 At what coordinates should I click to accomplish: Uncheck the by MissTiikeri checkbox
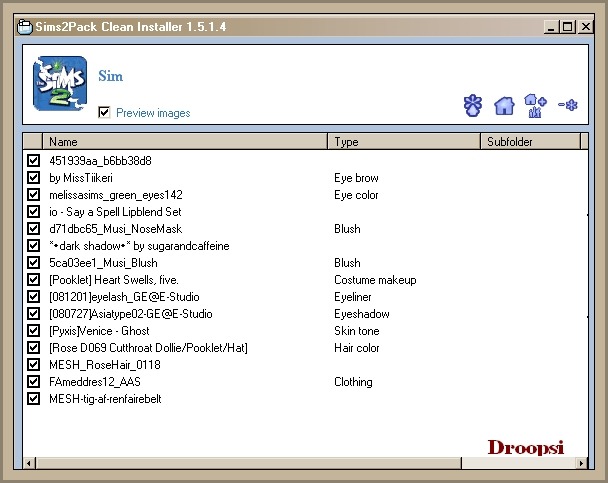coord(33,178)
